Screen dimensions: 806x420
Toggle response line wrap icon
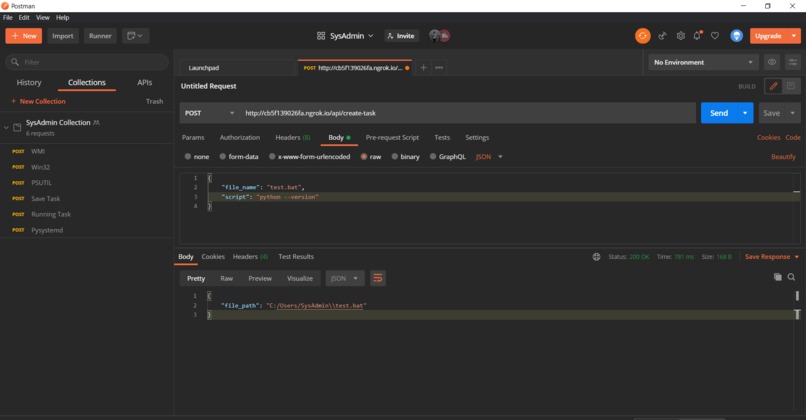[378, 278]
